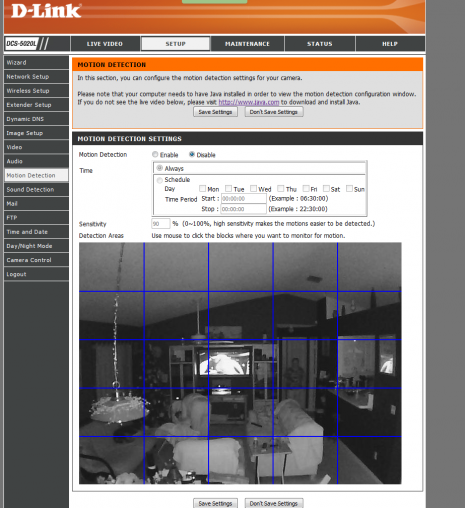This screenshot has width=465, height=508.
Task: Check the Mon day checkbox
Action: (x=202, y=189)
